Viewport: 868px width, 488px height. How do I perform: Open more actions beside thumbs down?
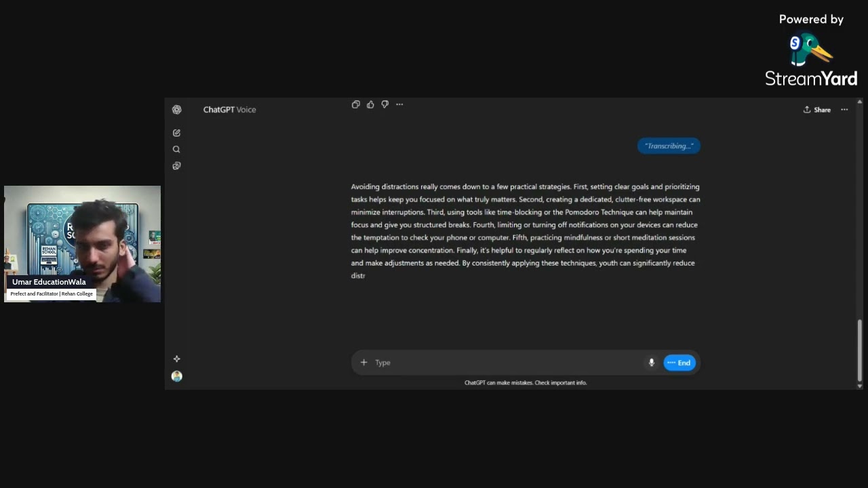(x=399, y=104)
